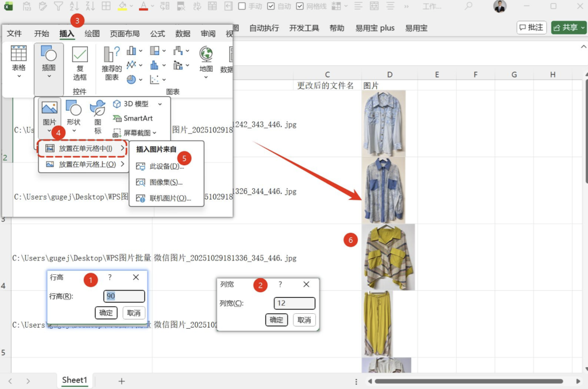Insert a 3D 模型 model
The image size is (588, 389).
click(131, 104)
